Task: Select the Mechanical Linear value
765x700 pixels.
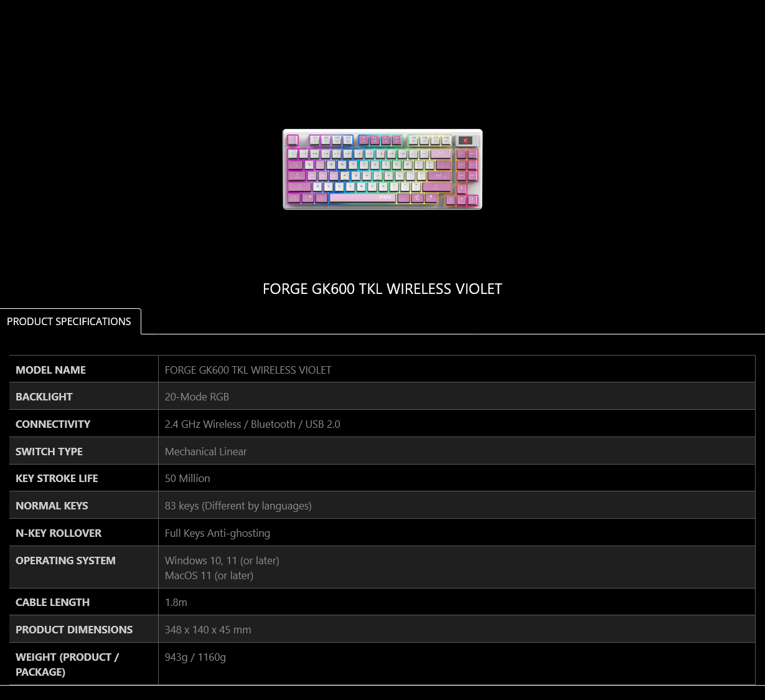Action: (205, 452)
